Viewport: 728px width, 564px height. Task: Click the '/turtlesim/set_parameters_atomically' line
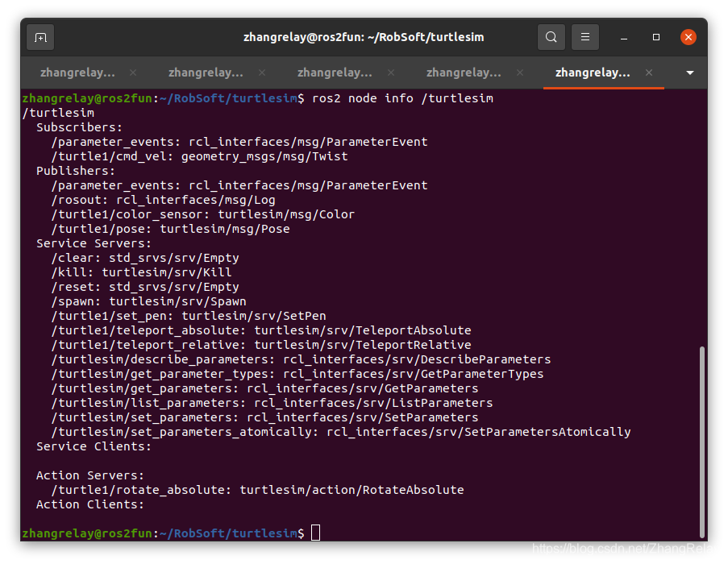(341, 432)
